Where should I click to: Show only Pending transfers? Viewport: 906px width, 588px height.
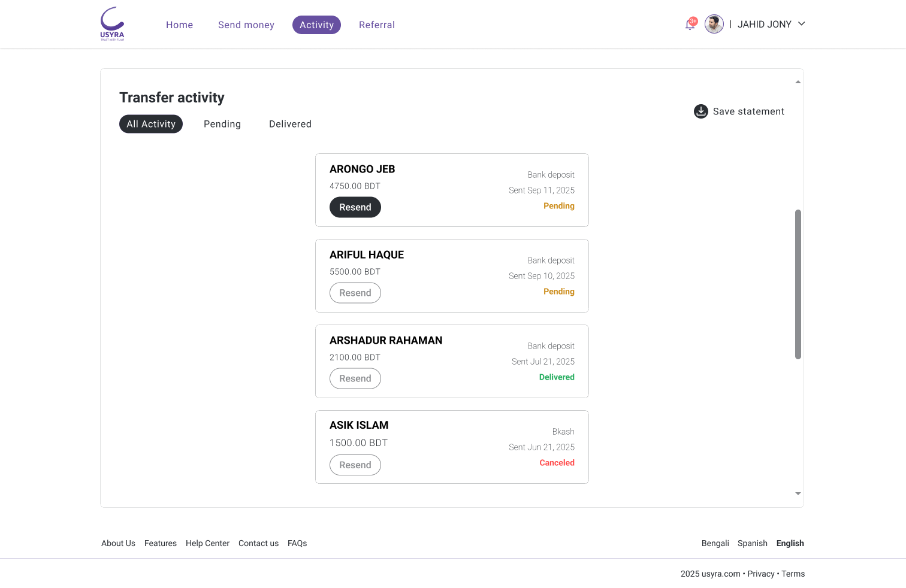(x=222, y=124)
